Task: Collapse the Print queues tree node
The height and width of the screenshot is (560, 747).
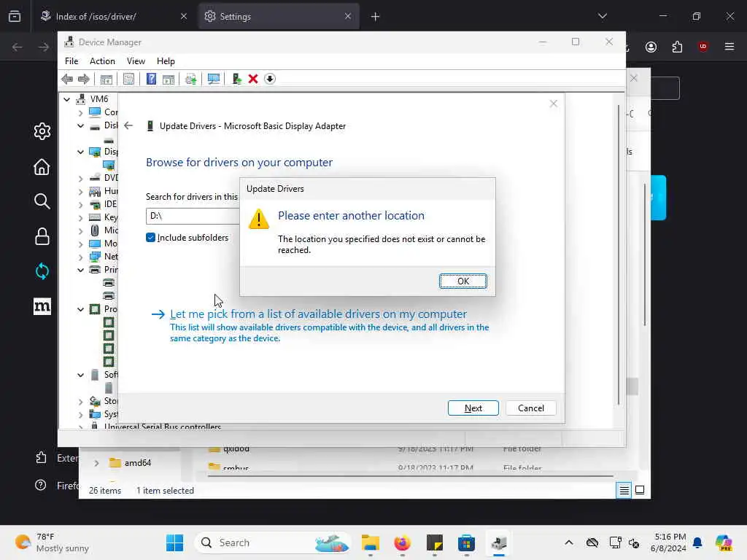Action: [80, 270]
